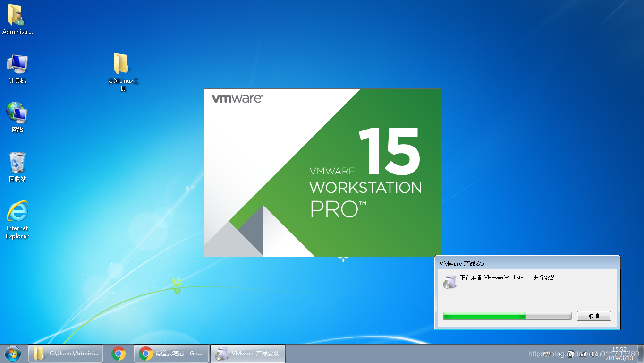Click the VMware 产品安装 dialog title
The width and height of the screenshot is (644, 363).
(x=463, y=263)
